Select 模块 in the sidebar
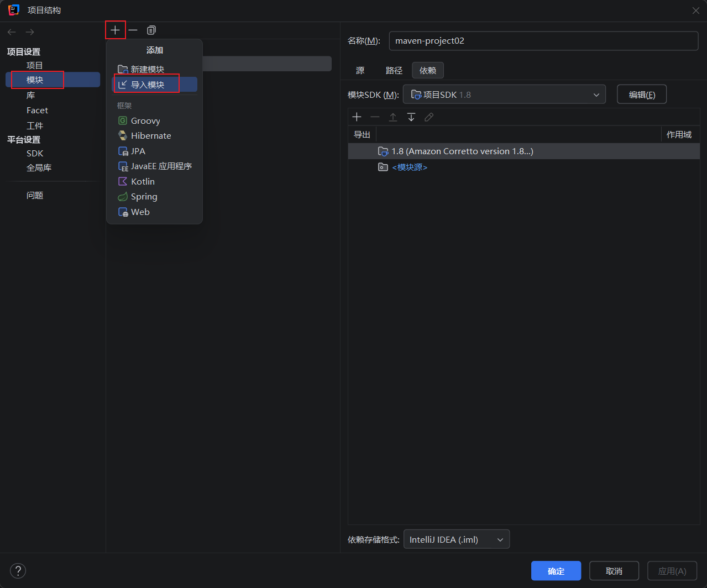This screenshot has width=707, height=588. pyautogui.click(x=53, y=80)
